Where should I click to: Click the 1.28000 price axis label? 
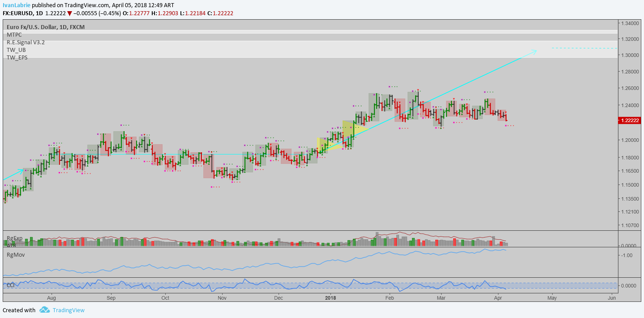(x=630, y=72)
